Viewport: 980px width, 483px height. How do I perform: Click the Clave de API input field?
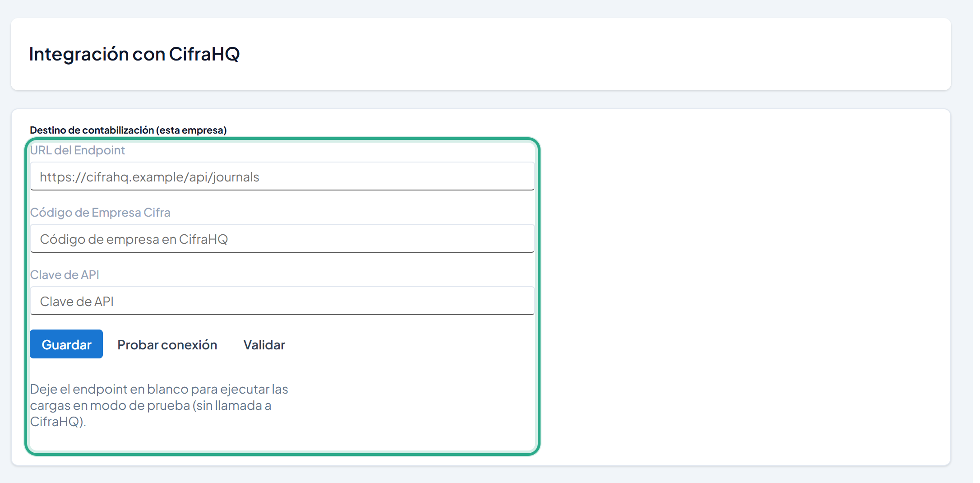(x=282, y=301)
